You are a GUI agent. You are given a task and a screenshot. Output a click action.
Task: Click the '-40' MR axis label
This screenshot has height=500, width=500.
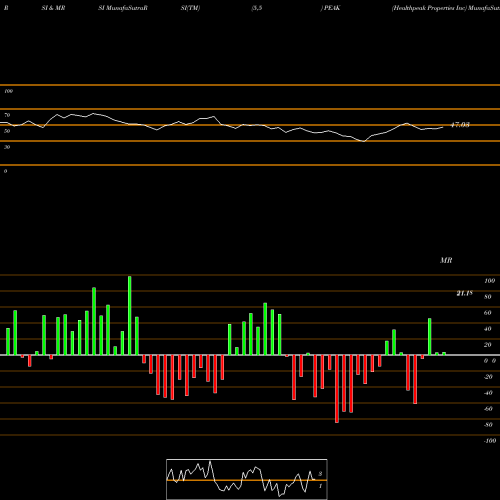coord(488,393)
